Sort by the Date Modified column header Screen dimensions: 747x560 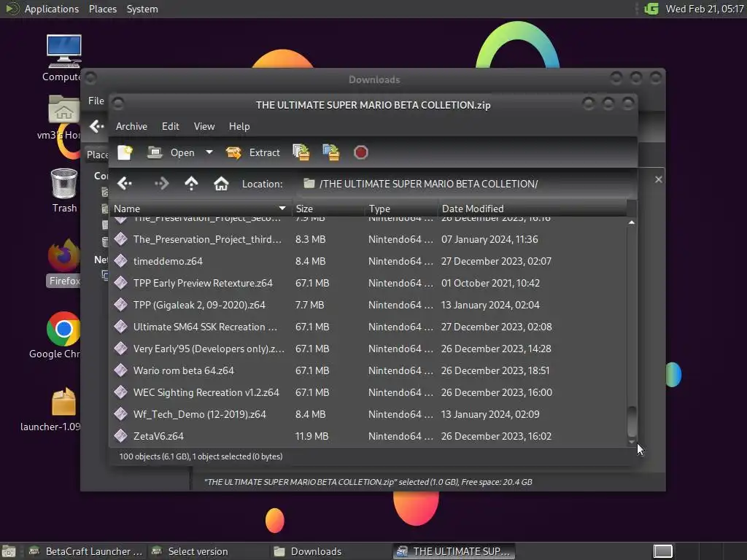pos(532,209)
